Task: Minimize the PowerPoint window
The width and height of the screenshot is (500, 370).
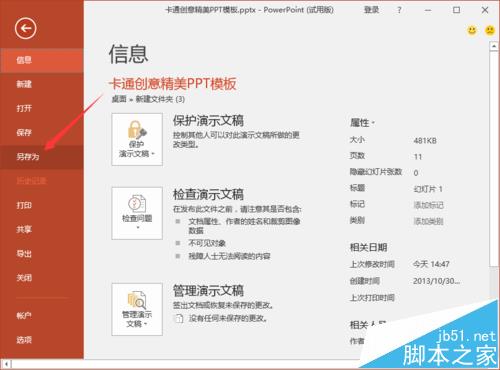Action: pyautogui.click(x=428, y=10)
